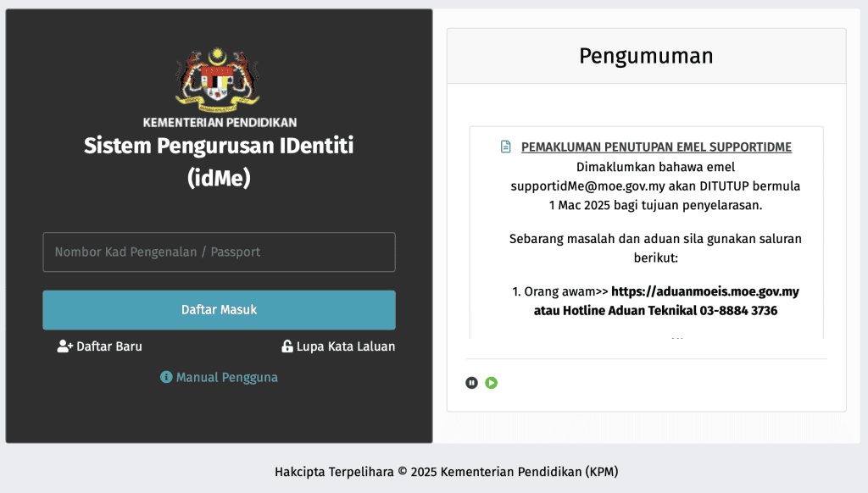
Task: Click the Sistem Pengurusan IDentiti (idMe) title
Action: [x=219, y=162]
